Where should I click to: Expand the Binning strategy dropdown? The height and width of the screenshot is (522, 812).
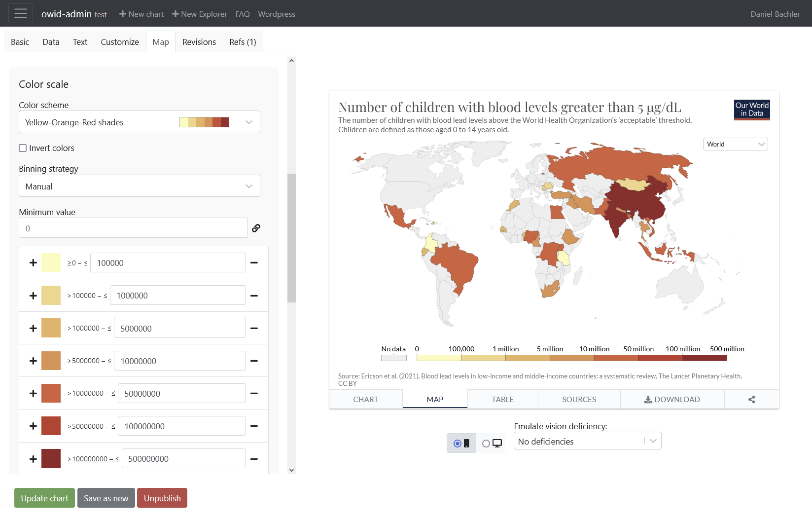point(140,186)
